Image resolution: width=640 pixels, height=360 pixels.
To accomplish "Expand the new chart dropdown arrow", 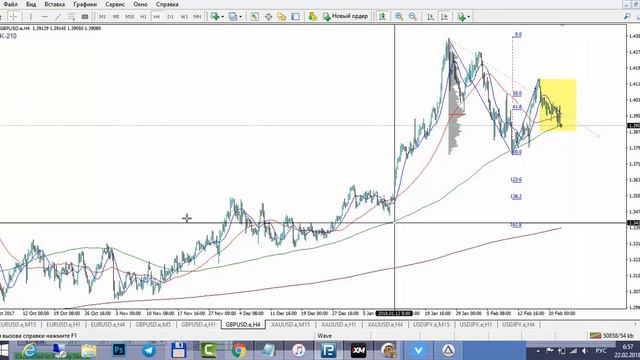I will pyautogui.click(x=222, y=17).
